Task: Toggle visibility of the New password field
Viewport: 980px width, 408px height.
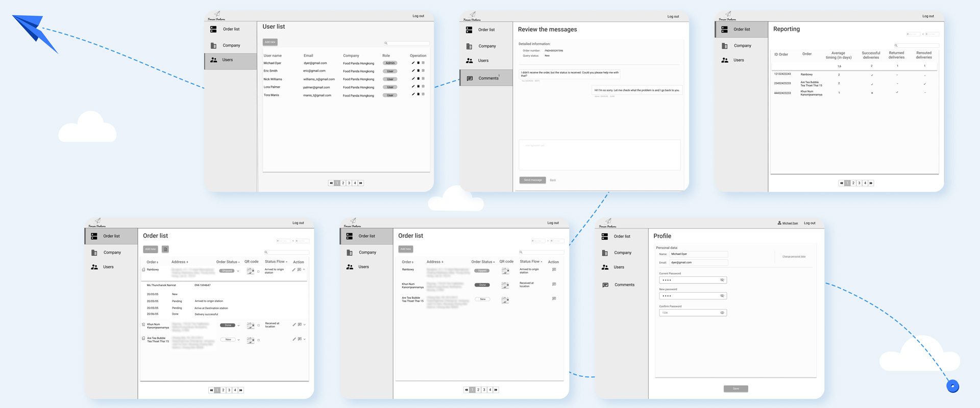Action: [722, 296]
